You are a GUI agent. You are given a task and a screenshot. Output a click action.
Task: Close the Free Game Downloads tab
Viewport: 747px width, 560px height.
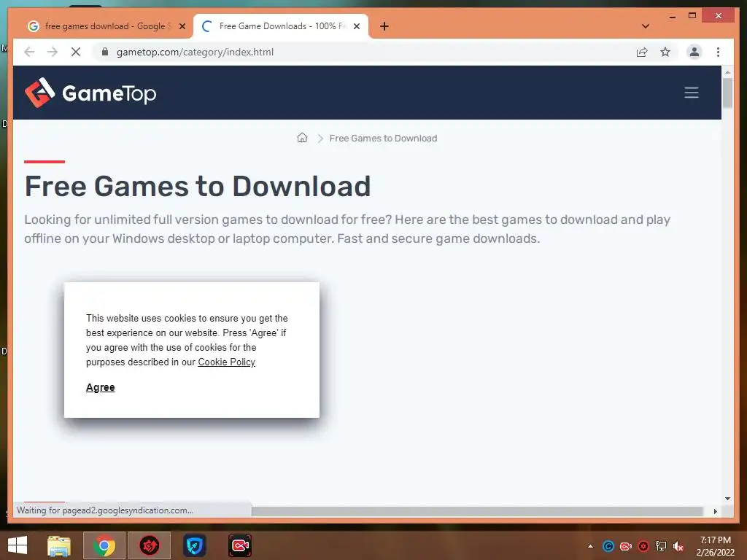356,26
